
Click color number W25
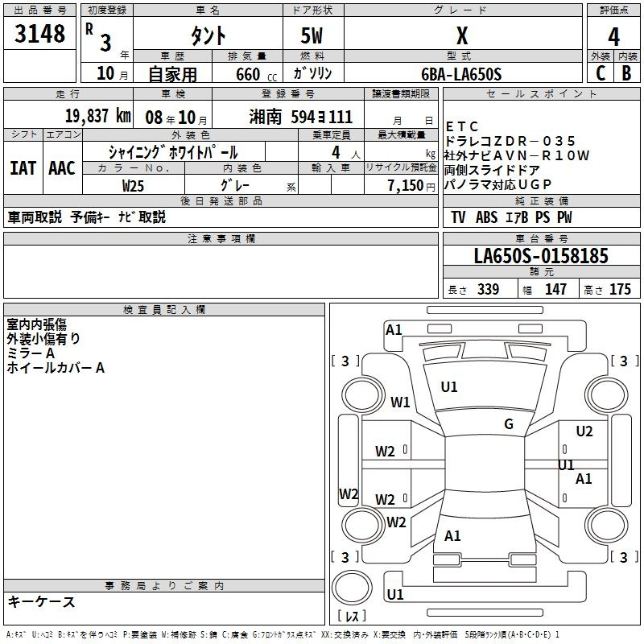point(133,186)
